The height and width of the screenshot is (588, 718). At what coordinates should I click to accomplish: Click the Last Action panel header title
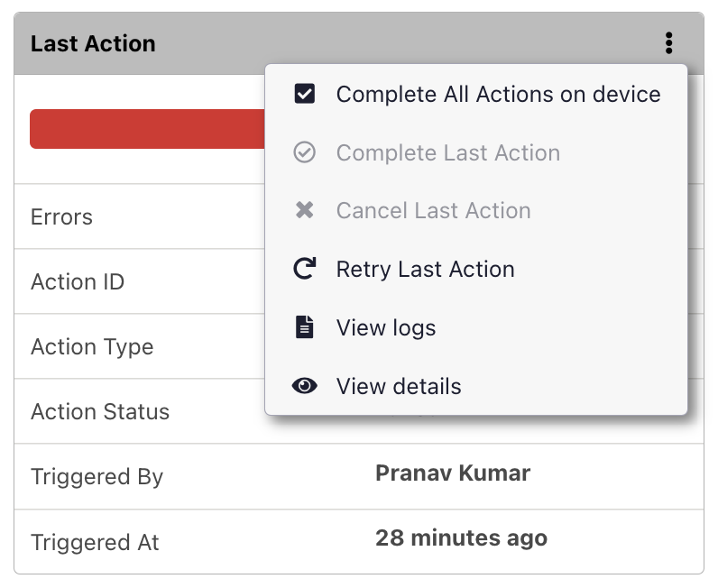93,43
